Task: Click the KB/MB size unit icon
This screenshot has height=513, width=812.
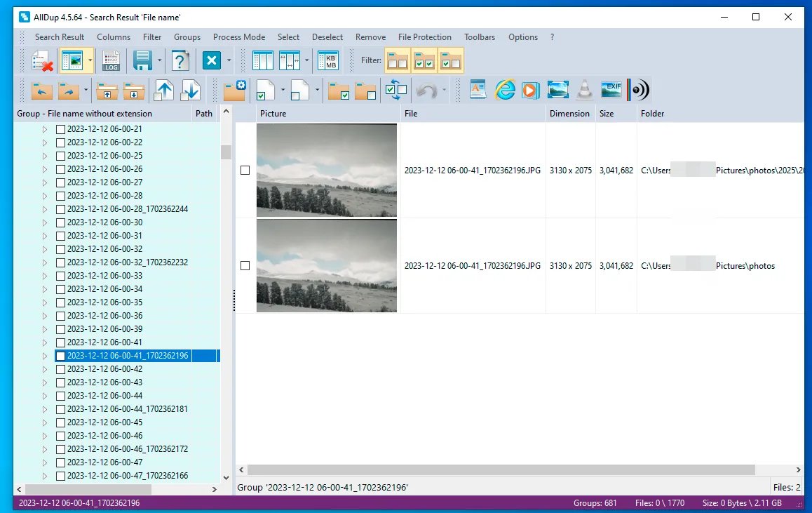Action: pyautogui.click(x=327, y=61)
